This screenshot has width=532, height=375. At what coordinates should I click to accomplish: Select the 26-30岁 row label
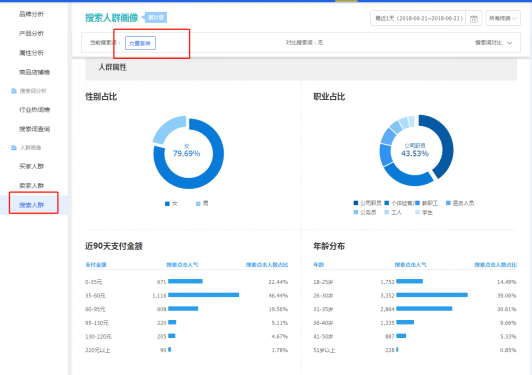point(323,296)
